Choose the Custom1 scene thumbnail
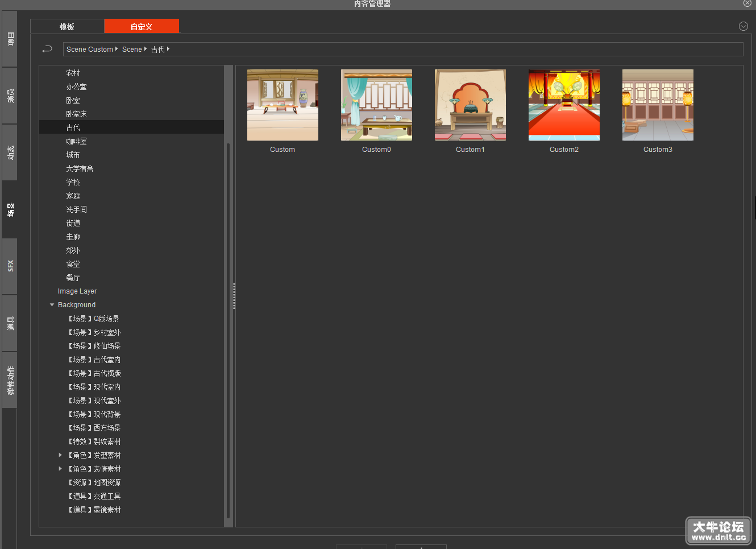 tap(470, 105)
